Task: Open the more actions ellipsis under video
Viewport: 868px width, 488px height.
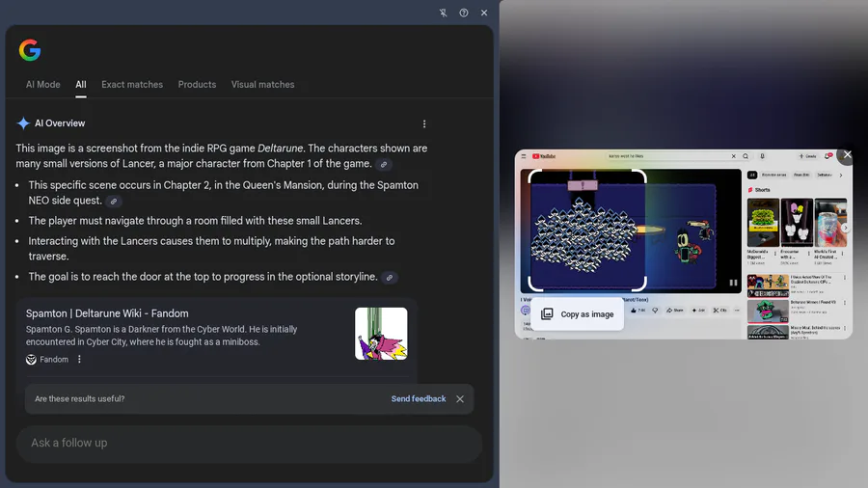Action: tap(737, 311)
